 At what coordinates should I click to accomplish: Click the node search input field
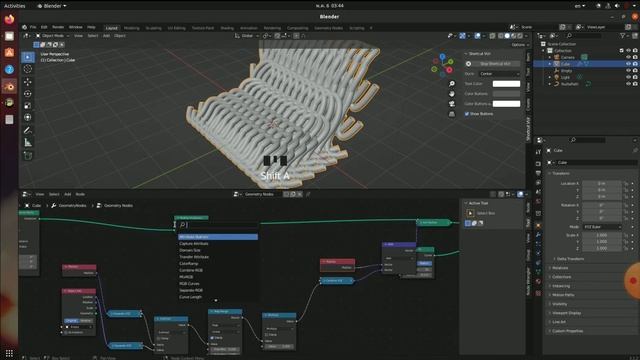click(x=218, y=225)
